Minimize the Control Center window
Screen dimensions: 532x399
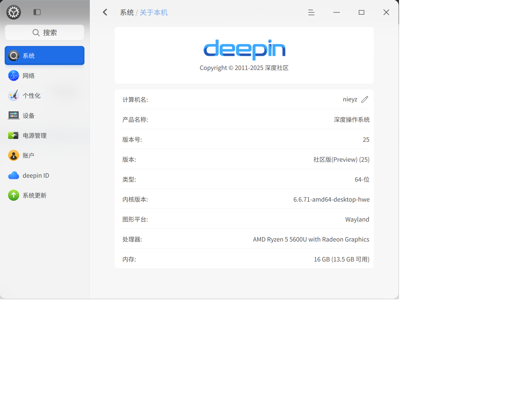[336, 12]
